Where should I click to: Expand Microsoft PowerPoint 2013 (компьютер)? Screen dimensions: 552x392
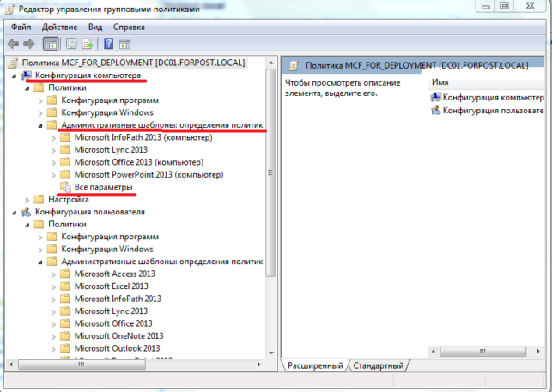pyautogui.click(x=53, y=175)
